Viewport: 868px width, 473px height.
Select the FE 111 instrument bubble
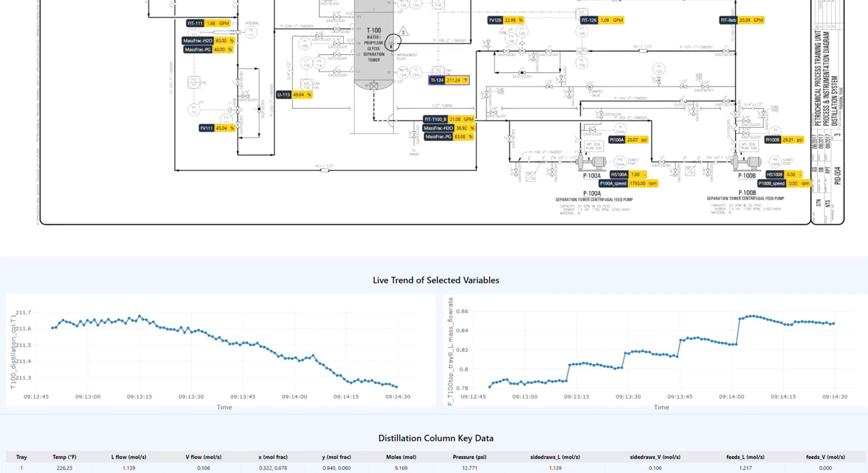click(251, 32)
